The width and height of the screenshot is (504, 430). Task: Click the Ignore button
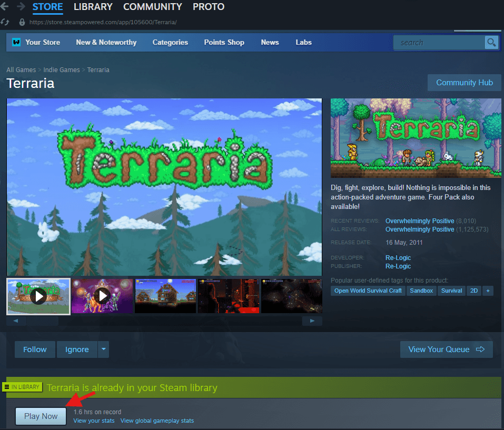click(x=77, y=349)
